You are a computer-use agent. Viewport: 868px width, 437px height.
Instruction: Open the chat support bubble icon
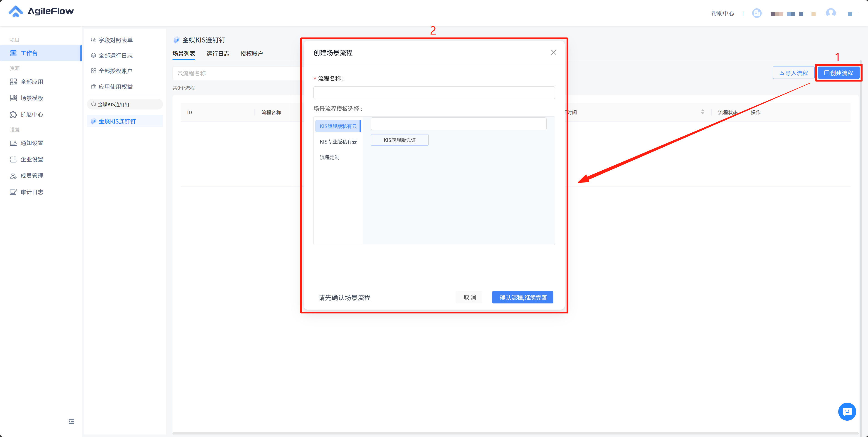point(847,411)
